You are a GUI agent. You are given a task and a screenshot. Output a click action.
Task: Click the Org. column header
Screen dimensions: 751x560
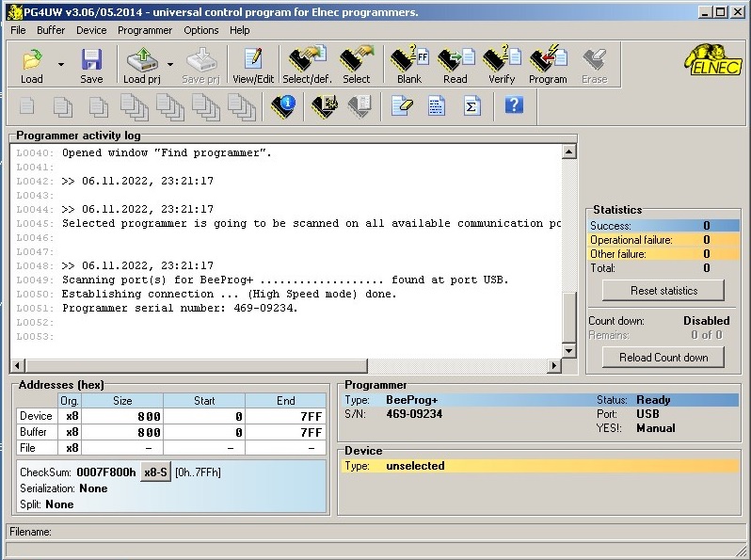(70, 401)
